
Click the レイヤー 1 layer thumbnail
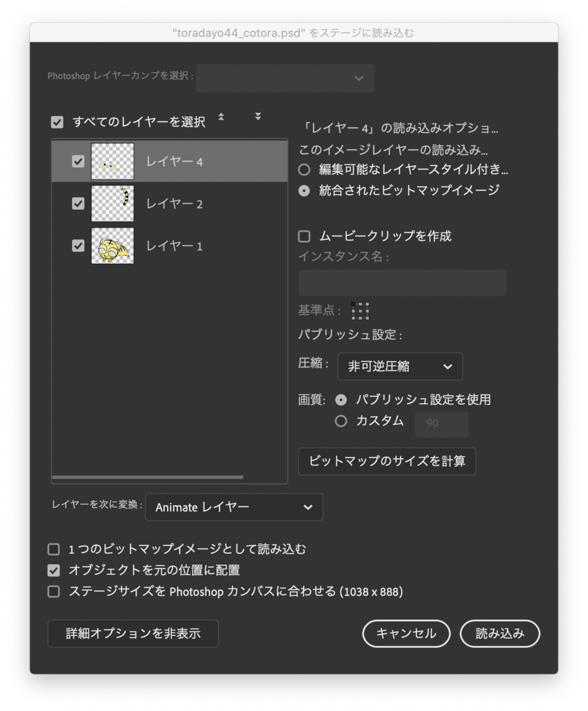(112, 245)
